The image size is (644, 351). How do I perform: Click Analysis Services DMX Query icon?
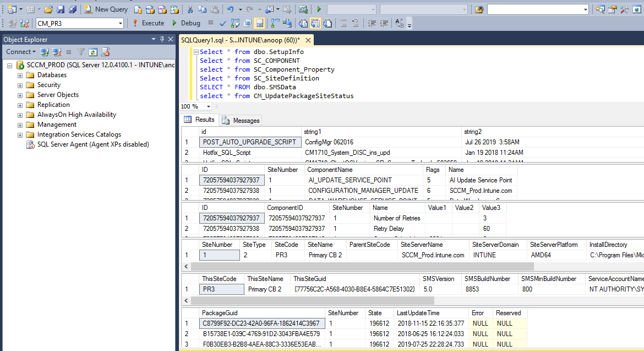pos(162,9)
